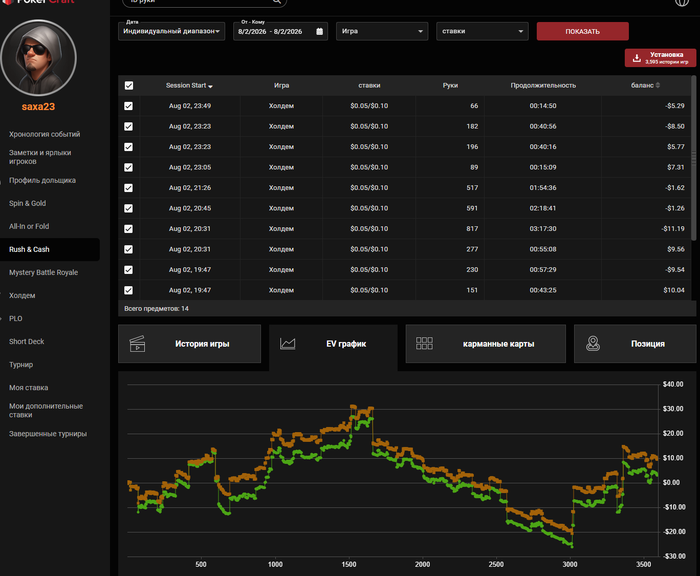Click the saxa23 profile avatar

click(38, 58)
